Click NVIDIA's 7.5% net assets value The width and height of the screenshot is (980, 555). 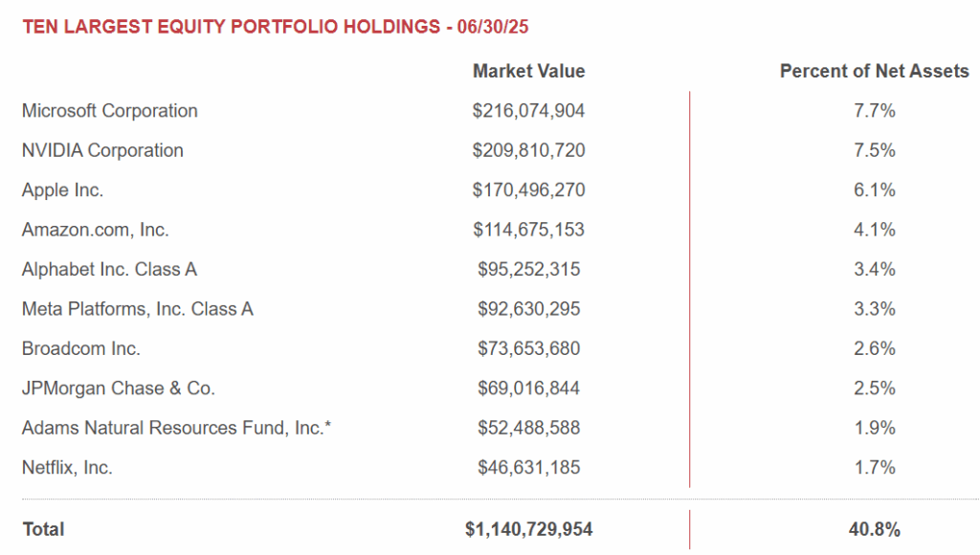pos(875,150)
